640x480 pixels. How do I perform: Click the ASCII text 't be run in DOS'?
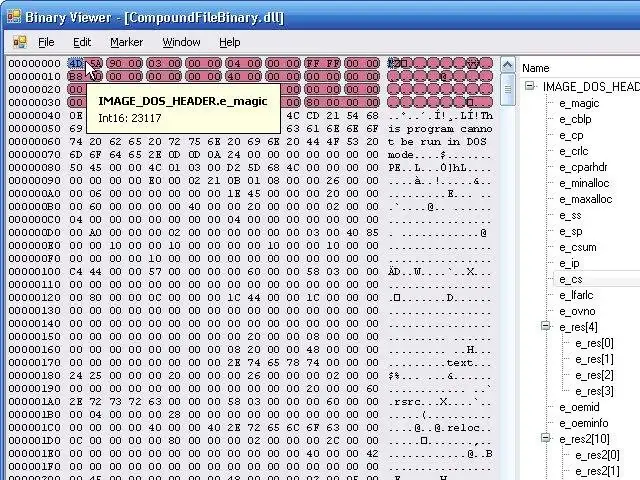click(437, 142)
